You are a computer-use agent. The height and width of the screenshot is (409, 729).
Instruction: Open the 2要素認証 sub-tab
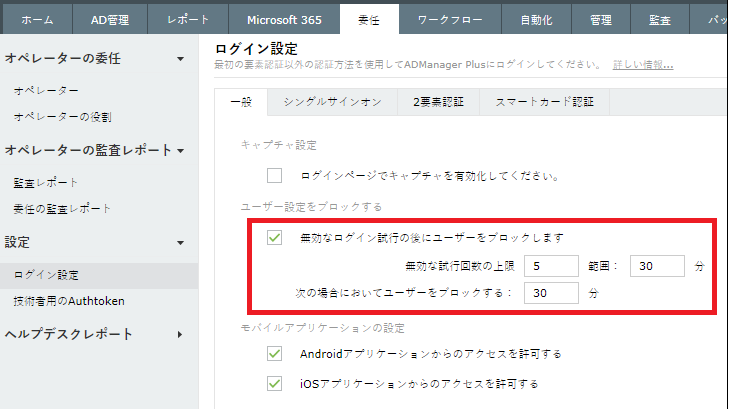[438, 102]
